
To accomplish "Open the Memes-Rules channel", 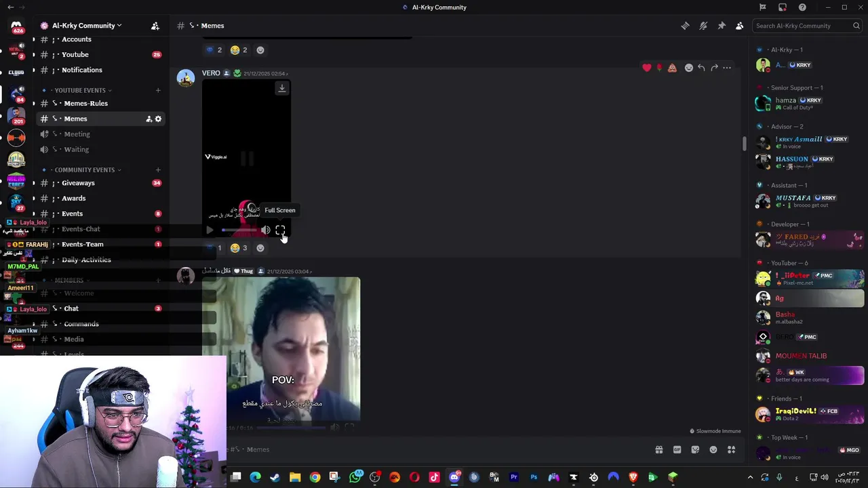I will coord(100,103).
